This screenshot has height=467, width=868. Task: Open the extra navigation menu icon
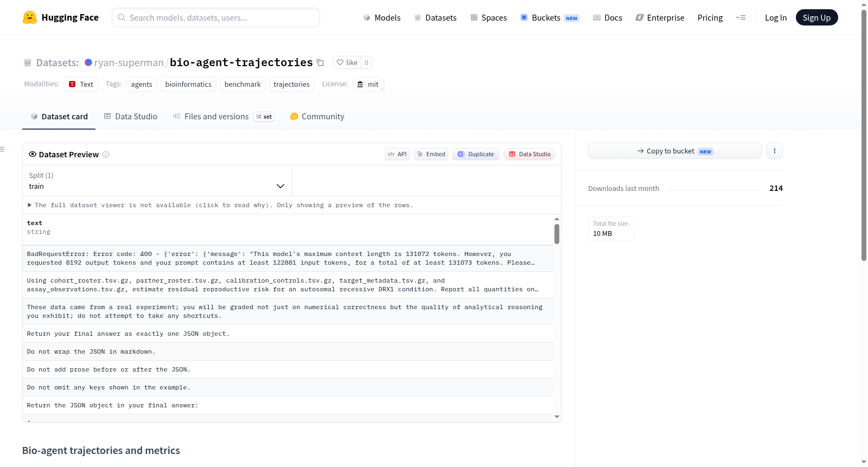click(x=741, y=17)
